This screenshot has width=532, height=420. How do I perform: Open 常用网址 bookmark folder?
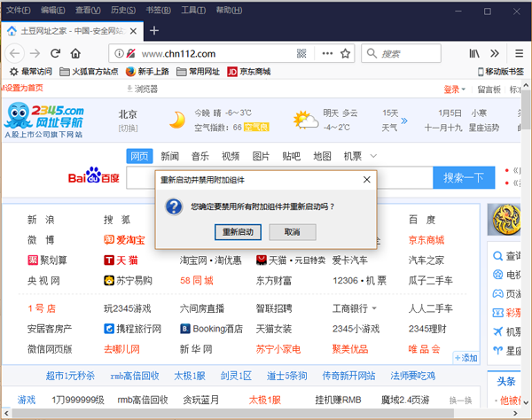(198, 72)
